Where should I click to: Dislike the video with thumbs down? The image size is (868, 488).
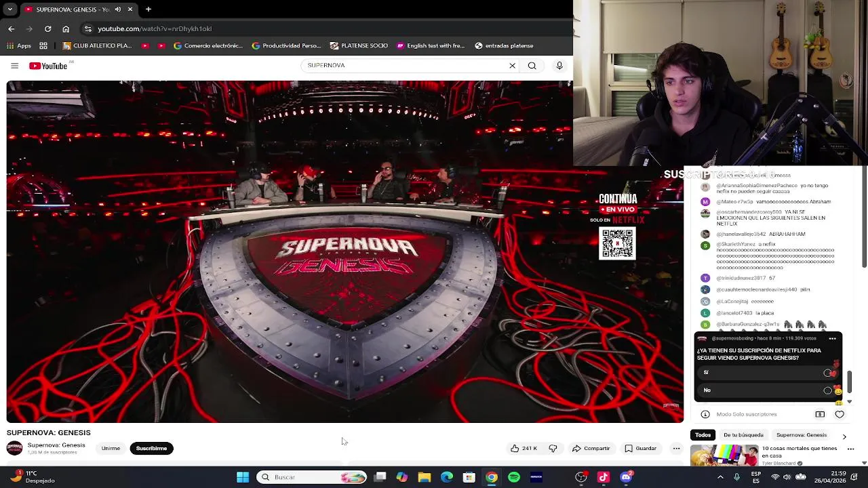553,449
